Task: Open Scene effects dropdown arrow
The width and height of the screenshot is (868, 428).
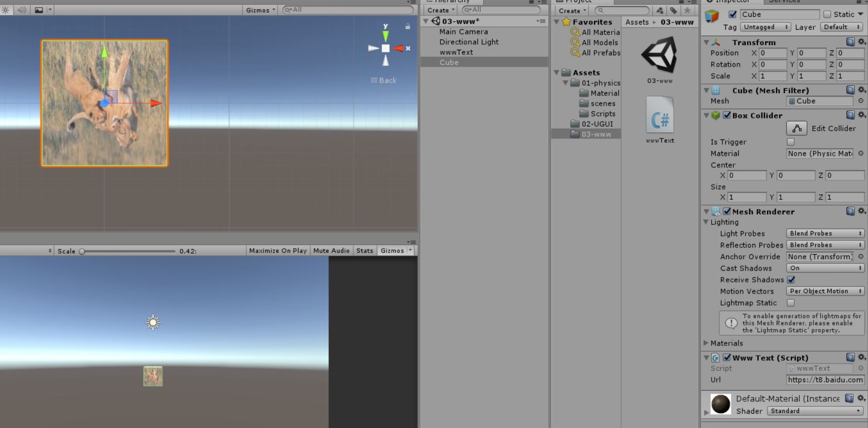Action: (x=50, y=10)
